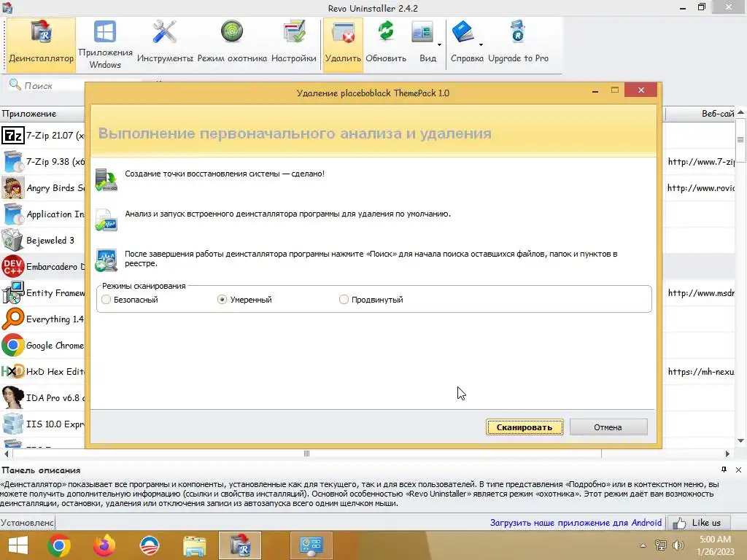Image resolution: width=747 pixels, height=560 pixels.
Task: Maximize the Удаление placeboblack ThemePack dialog
Action: (x=615, y=90)
